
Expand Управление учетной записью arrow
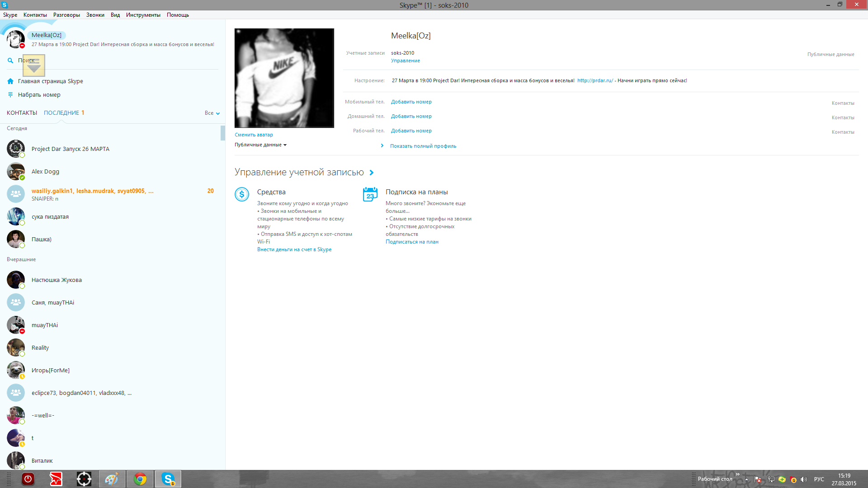372,173
